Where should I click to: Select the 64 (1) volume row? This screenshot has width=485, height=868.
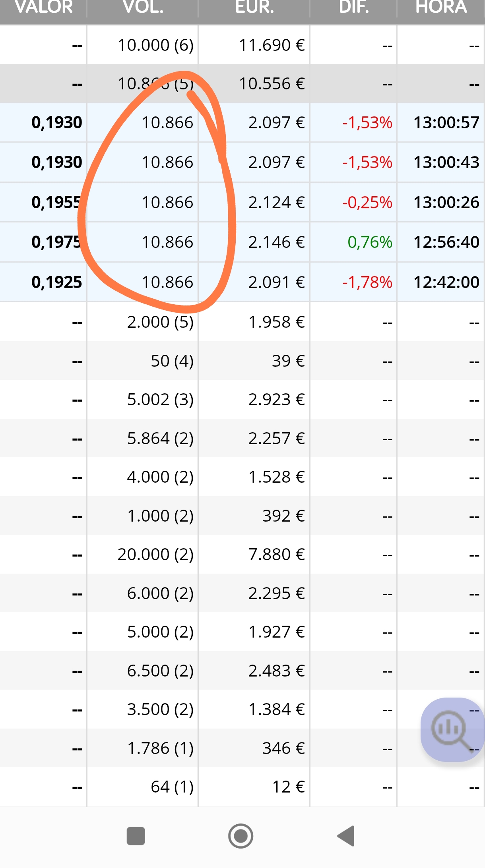pos(172,787)
